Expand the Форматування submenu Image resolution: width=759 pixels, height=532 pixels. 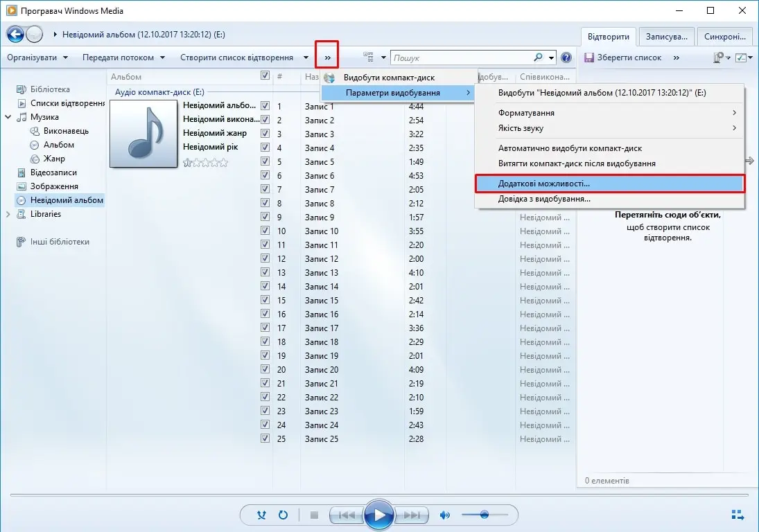click(609, 113)
